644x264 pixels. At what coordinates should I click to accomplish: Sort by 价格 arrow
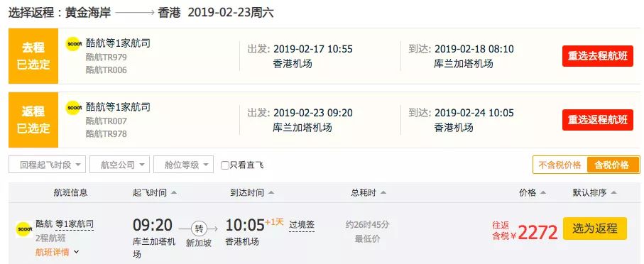[x=543, y=192]
